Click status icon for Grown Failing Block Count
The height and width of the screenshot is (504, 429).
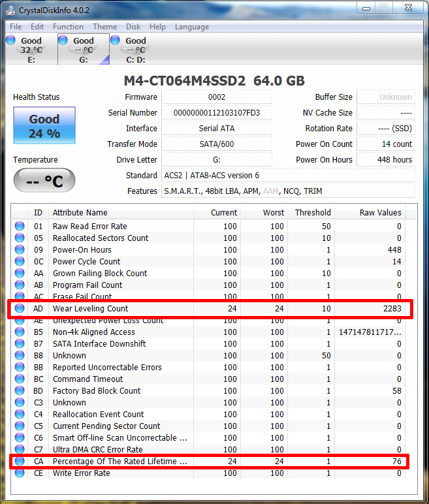20,273
